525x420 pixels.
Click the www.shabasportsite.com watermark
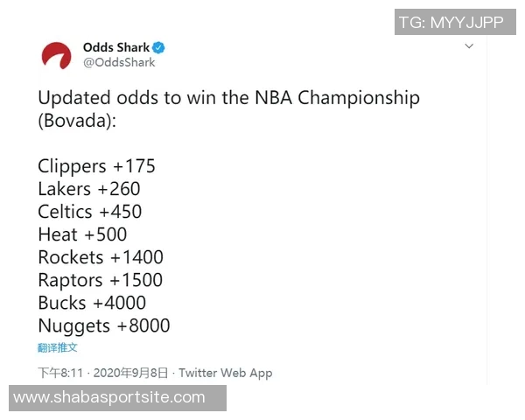109,398
